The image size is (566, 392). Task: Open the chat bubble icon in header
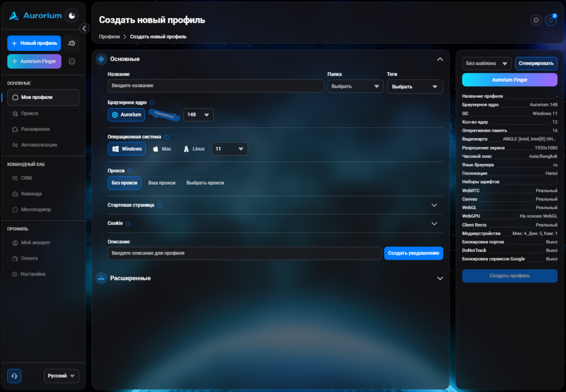click(x=536, y=20)
